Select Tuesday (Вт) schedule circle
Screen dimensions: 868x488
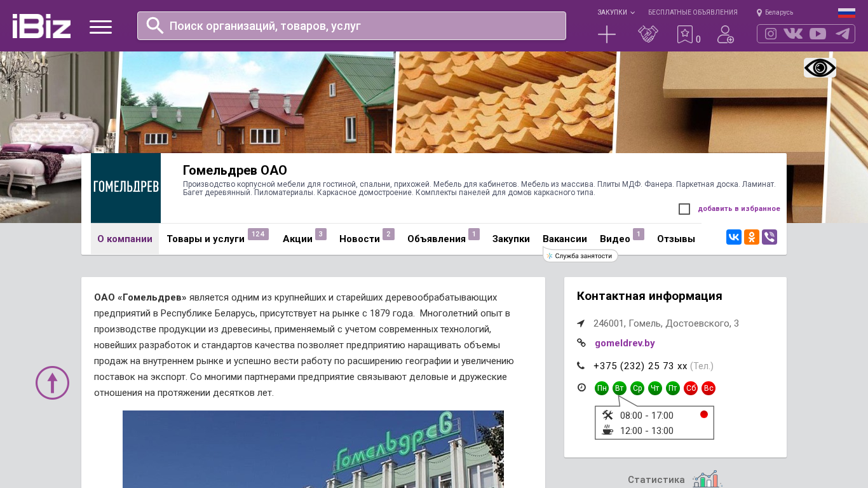[620, 388]
